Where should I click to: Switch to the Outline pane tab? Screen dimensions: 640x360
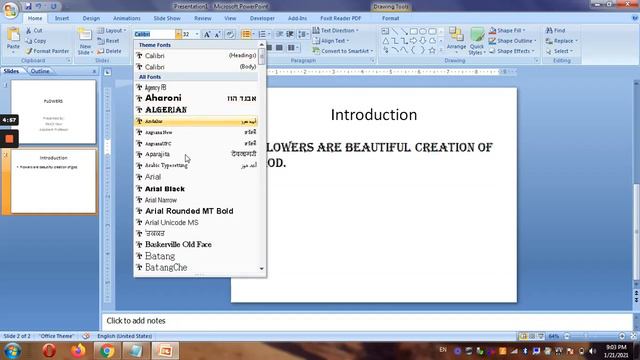pos(40,71)
